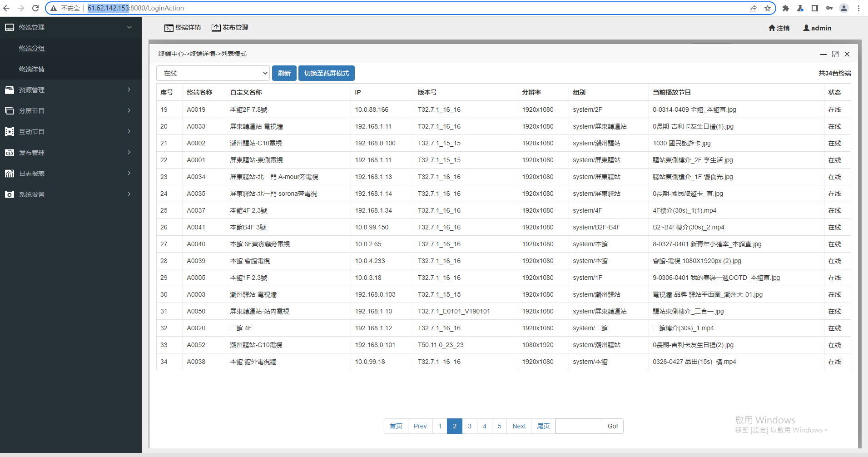Click the 终端详情 terminal icon in top bar
This screenshot has height=457, width=868.
[x=169, y=28]
